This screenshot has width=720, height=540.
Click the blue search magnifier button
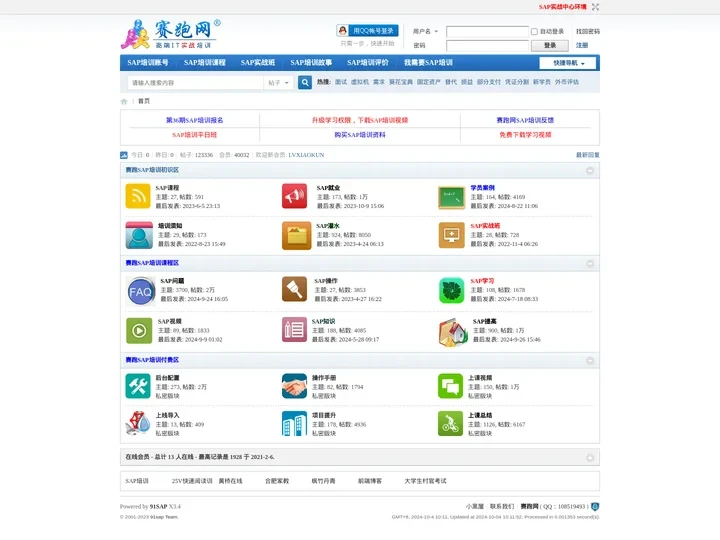304,83
